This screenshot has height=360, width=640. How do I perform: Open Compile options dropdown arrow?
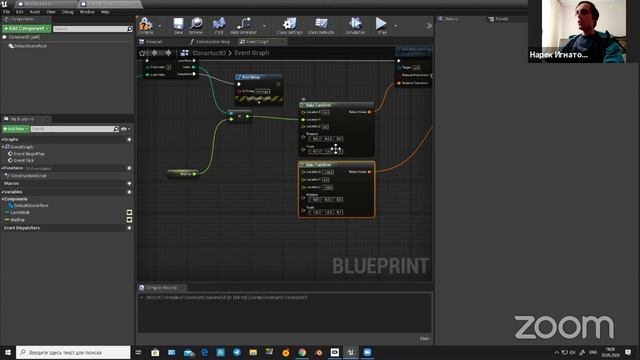click(x=160, y=26)
